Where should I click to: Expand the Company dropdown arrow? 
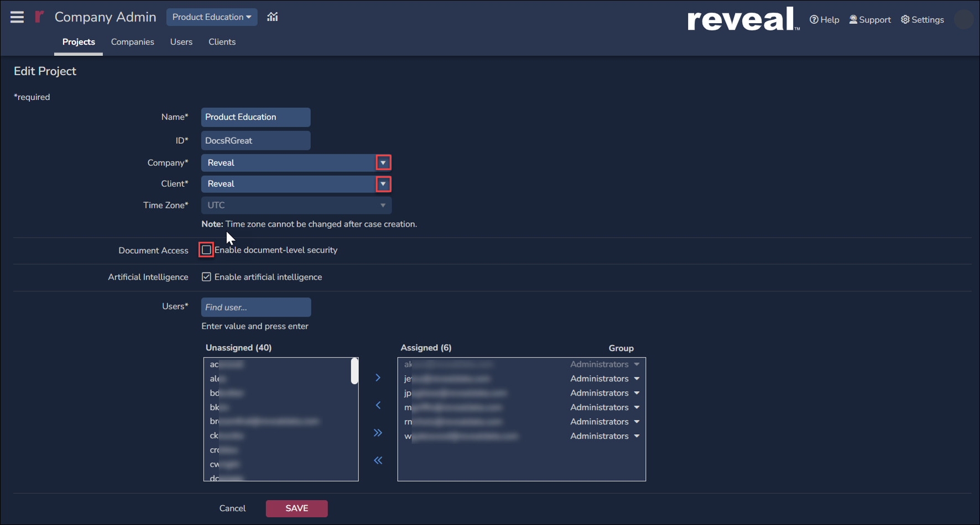383,162
